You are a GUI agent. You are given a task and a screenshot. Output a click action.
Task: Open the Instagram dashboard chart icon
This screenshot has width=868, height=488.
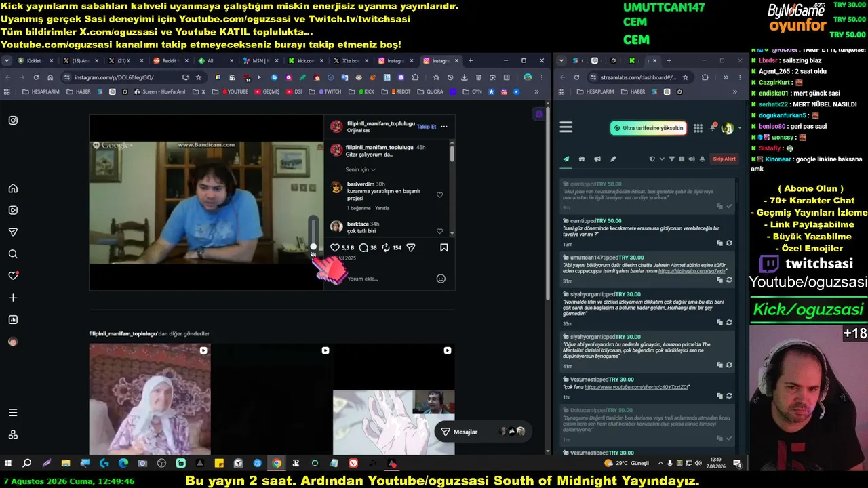(x=13, y=320)
